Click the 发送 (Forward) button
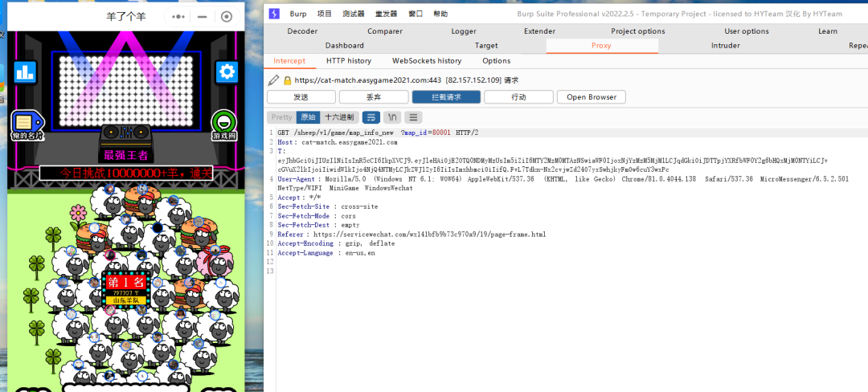Viewport: 868px width, 392px height. (x=301, y=96)
